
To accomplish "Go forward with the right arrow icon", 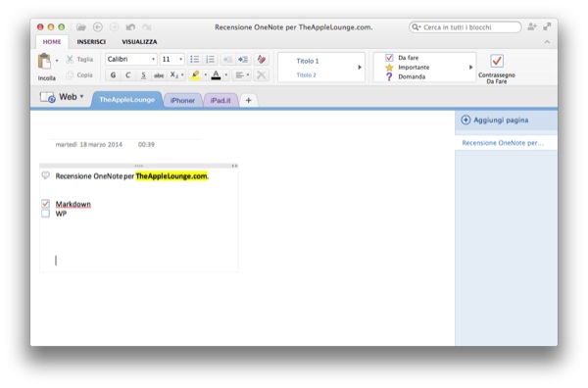I will (114, 27).
